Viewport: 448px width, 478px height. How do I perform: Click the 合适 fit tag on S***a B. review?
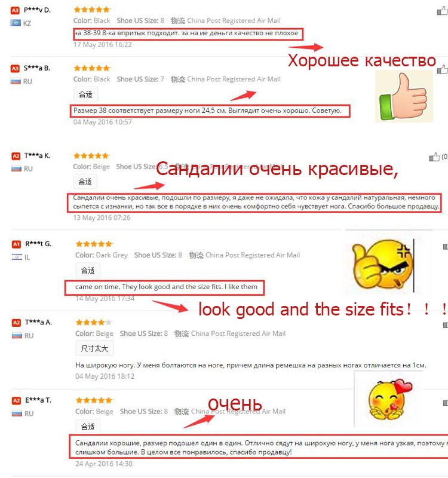85,94
